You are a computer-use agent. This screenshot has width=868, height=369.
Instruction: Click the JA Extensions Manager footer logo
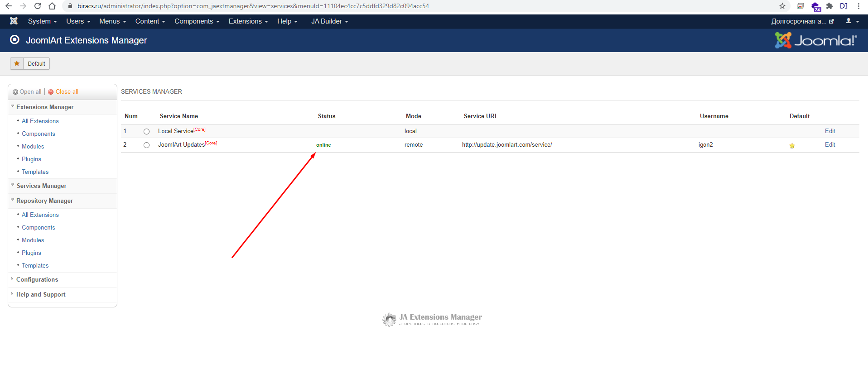pyautogui.click(x=432, y=319)
